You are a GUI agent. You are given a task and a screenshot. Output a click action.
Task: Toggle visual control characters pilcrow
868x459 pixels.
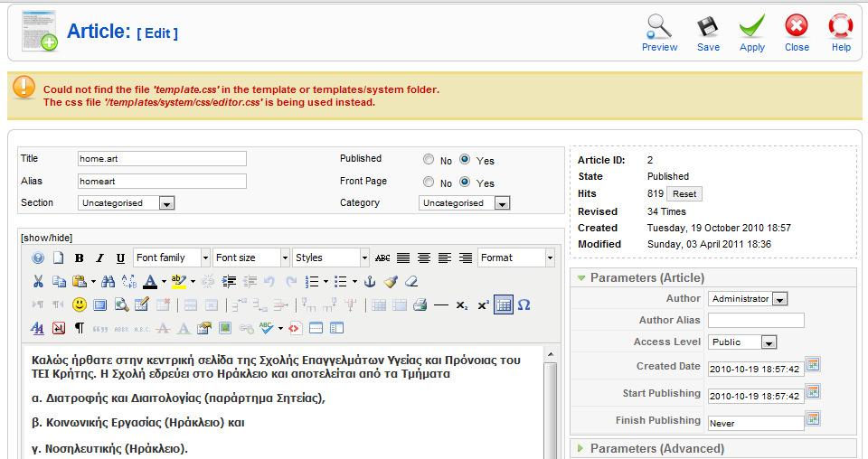[x=80, y=329]
